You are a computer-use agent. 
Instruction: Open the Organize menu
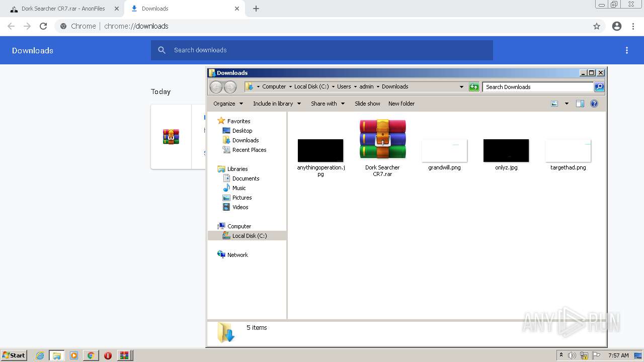coord(228,104)
